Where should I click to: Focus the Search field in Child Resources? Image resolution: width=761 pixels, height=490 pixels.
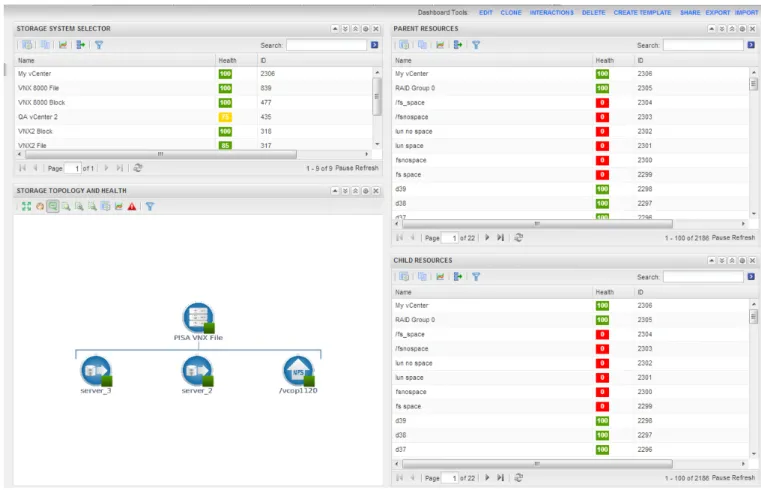[x=703, y=277]
